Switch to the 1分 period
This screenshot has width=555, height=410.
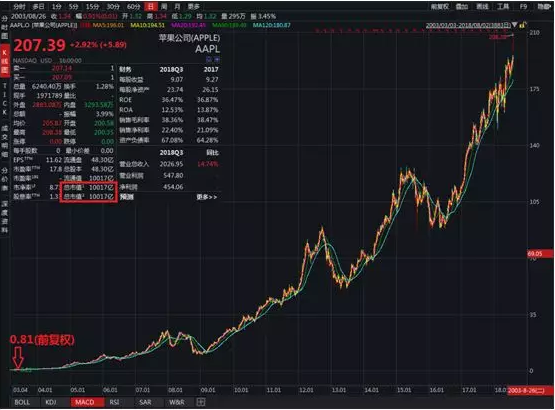tap(56, 6)
